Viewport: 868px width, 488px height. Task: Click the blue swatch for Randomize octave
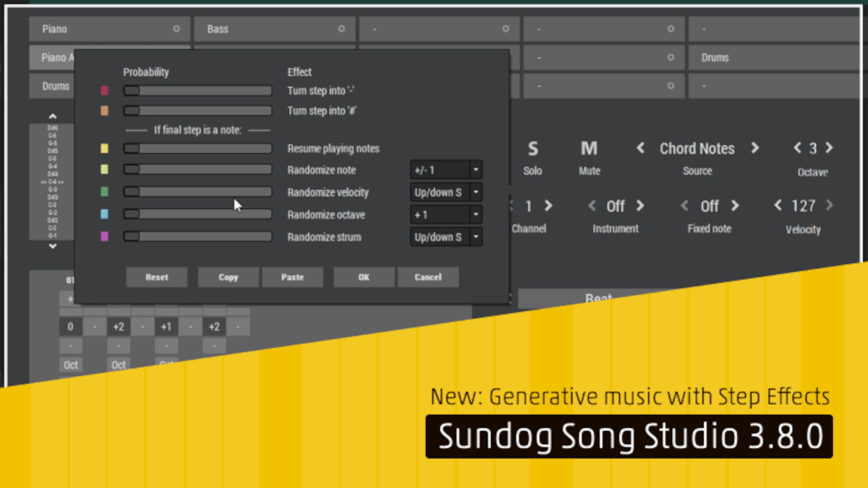(x=104, y=215)
